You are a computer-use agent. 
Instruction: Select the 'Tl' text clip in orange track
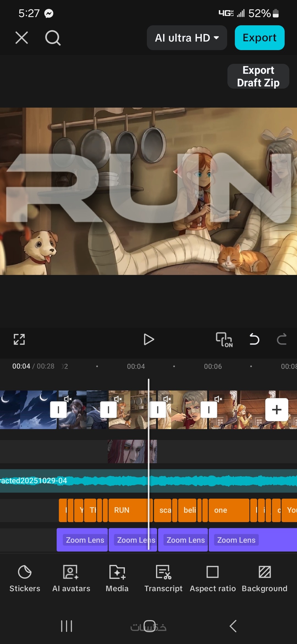coord(90,510)
